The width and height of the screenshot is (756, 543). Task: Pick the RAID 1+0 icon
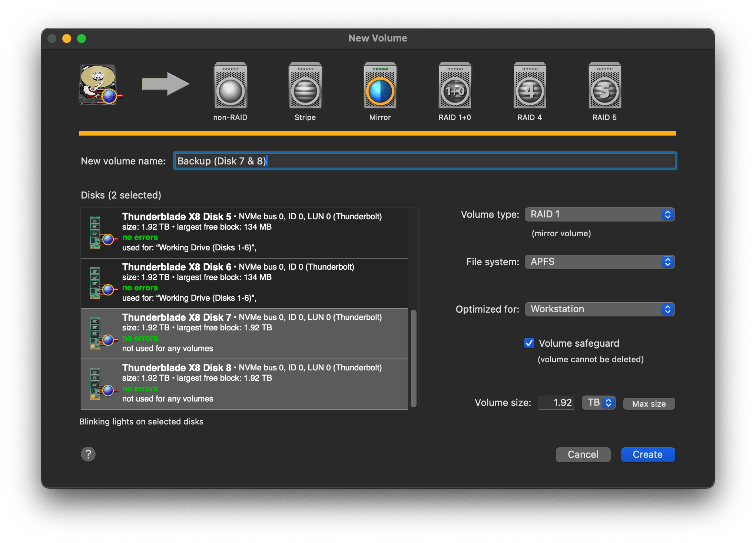(455, 86)
